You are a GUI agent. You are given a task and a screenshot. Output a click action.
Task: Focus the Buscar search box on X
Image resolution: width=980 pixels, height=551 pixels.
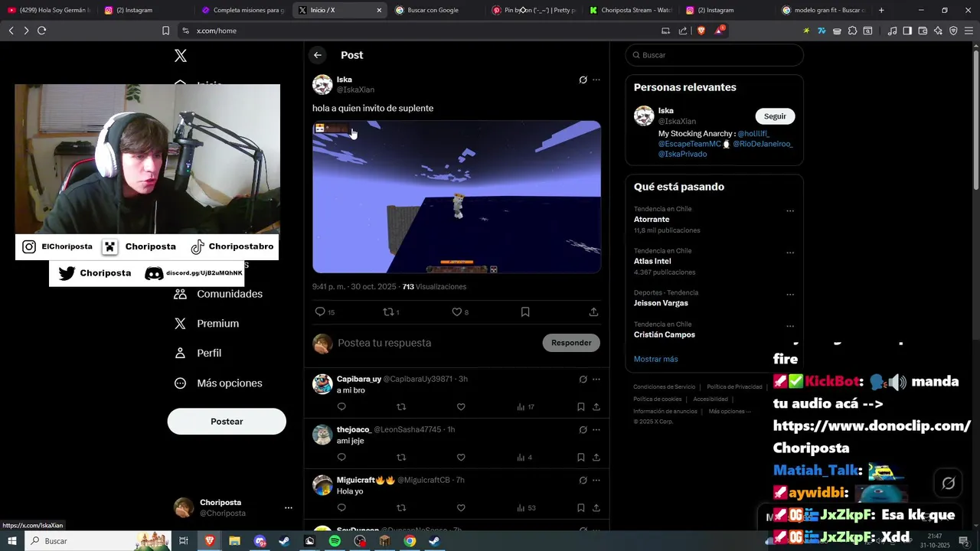pyautogui.click(x=714, y=55)
